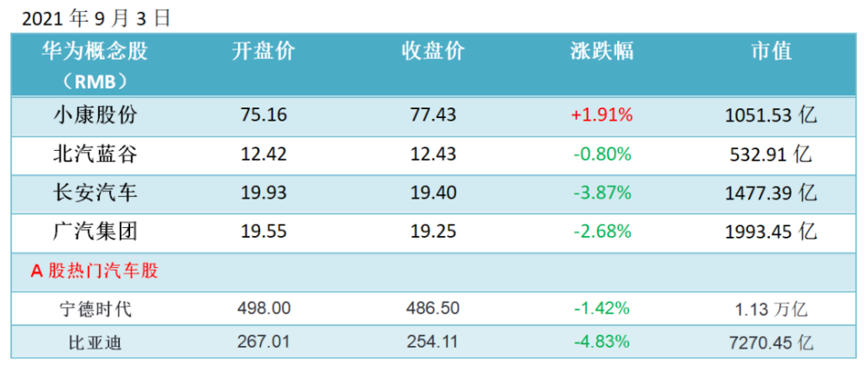868x366 pixels.
Task: Select the 宁德时代 stock name
Action: click(x=95, y=309)
